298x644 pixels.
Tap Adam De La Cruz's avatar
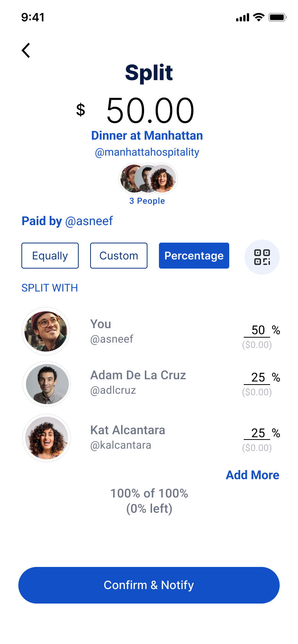[x=47, y=384]
